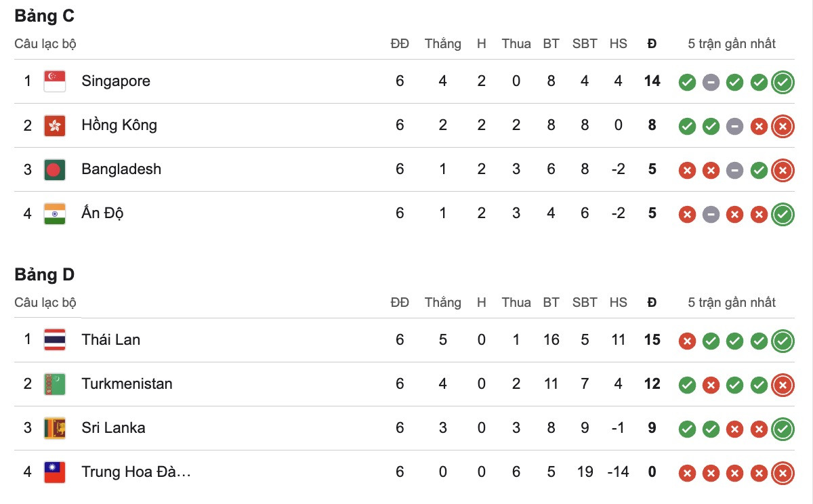This screenshot has width=813, height=504.
Task: Click Singapore's most recent win result icon
Action: click(x=783, y=83)
